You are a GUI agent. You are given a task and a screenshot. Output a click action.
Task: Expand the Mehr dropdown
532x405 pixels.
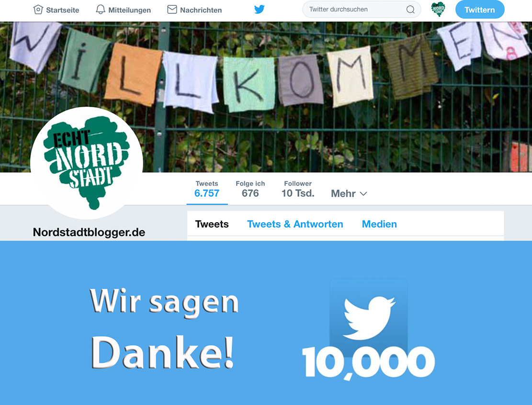349,194
